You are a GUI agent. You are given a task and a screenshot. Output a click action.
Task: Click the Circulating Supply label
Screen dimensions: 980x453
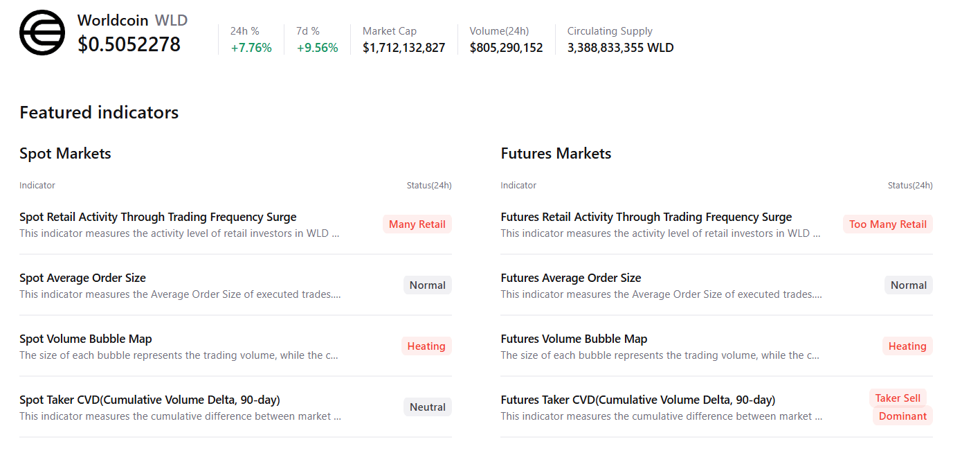pyautogui.click(x=610, y=31)
